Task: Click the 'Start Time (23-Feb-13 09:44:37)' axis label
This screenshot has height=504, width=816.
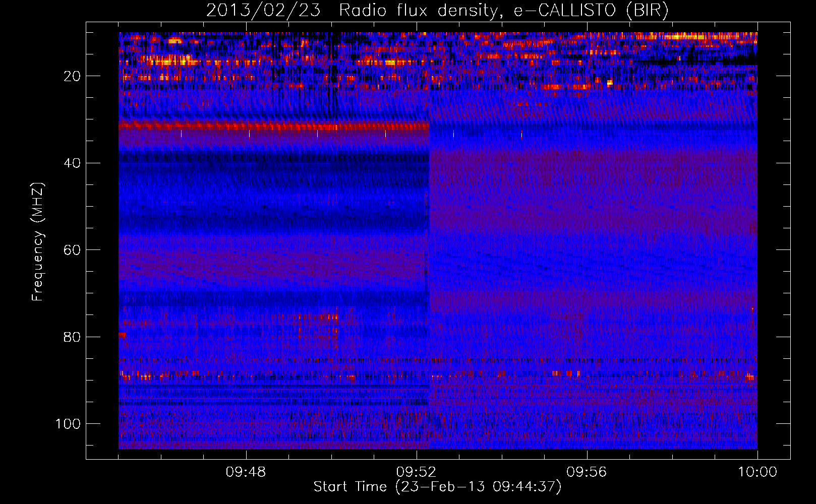Action: click(437, 487)
